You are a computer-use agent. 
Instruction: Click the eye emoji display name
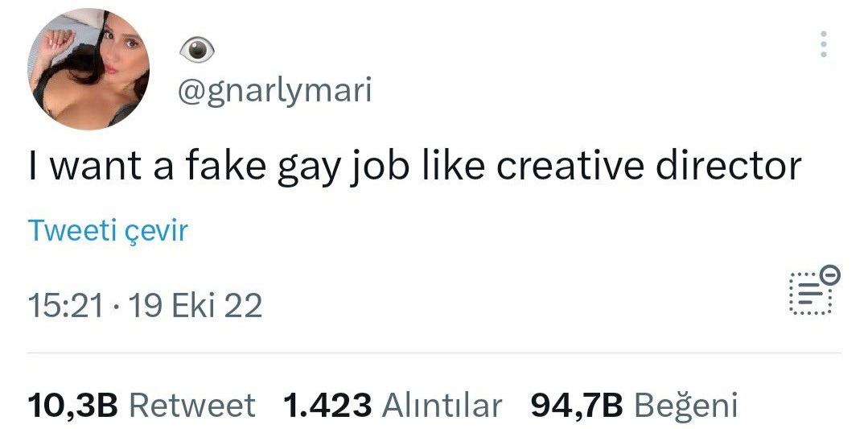tap(197, 50)
